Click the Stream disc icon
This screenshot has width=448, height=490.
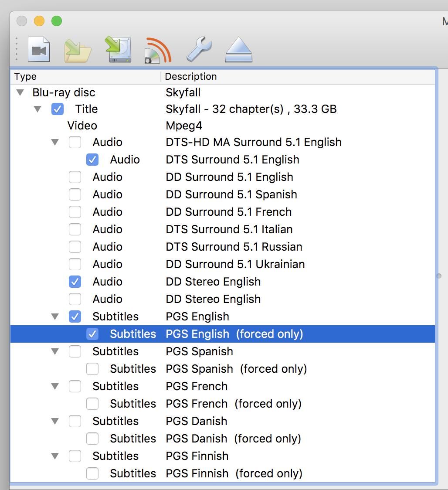pos(158,50)
